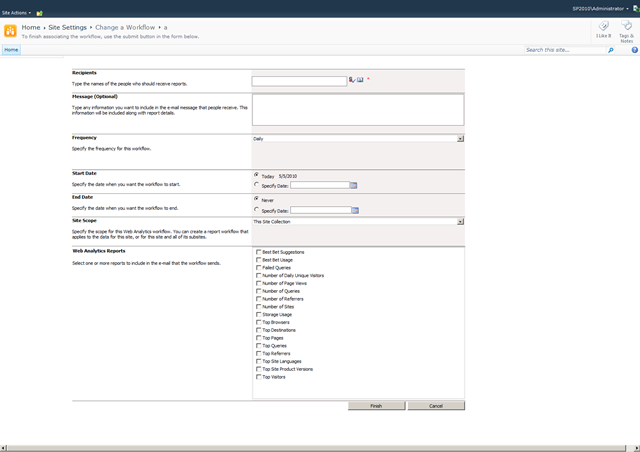Click inside the Message text area
640x452 pixels.
(358, 110)
